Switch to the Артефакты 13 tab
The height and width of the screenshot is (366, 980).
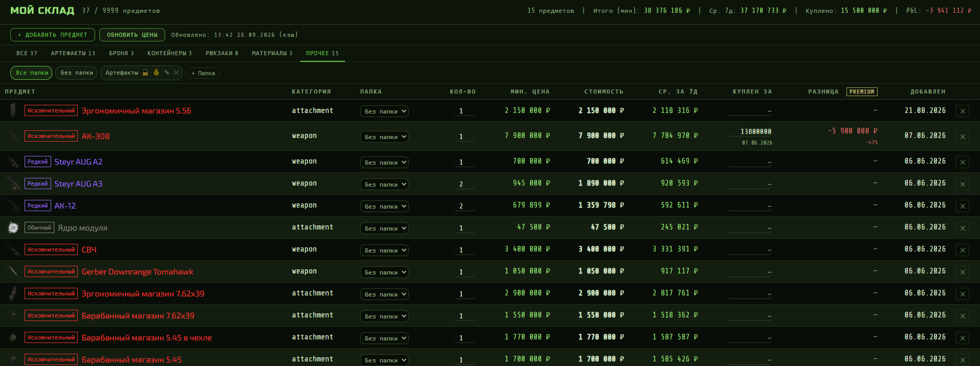[x=73, y=53]
